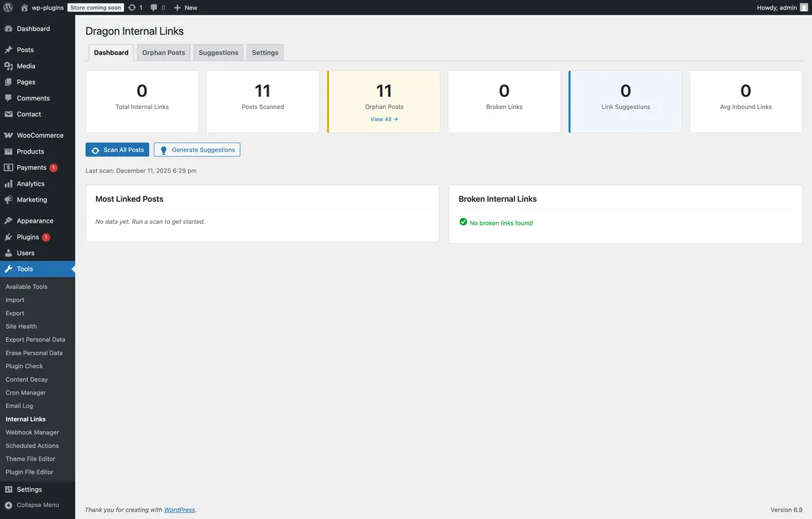Click the Collapse Menu arrow icon

8,505
